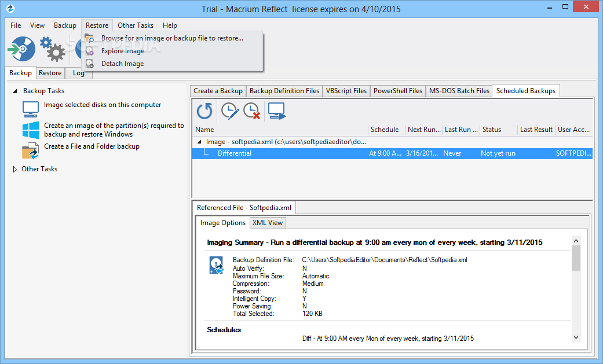Open the MS-DOS Batch Files tab
This screenshot has height=364, width=603.
(x=459, y=91)
